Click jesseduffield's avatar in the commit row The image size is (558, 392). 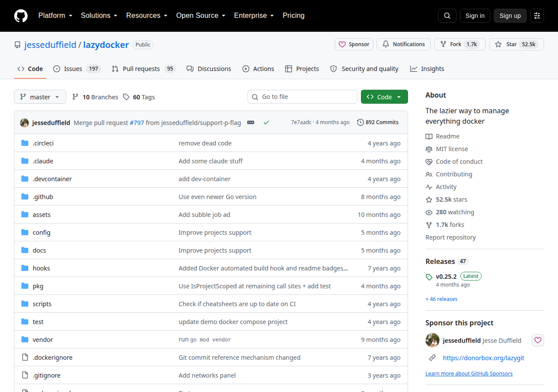pos(24,122)
